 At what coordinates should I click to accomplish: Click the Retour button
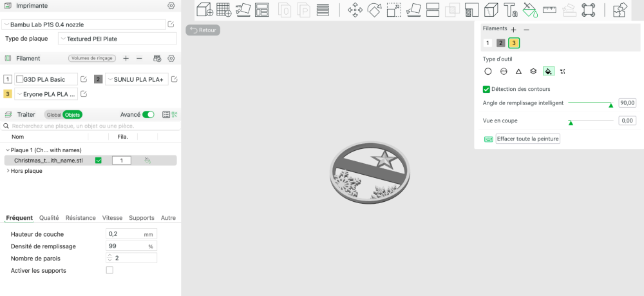click(203, 30)
